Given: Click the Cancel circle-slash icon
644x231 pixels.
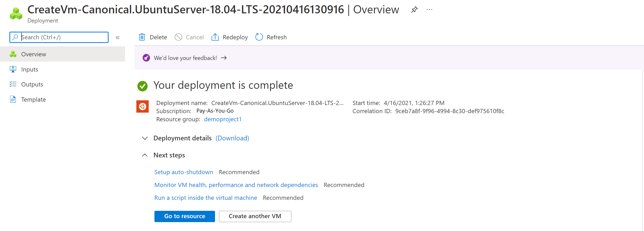Looking at the screenshot, I should click(x=178, y=37).
